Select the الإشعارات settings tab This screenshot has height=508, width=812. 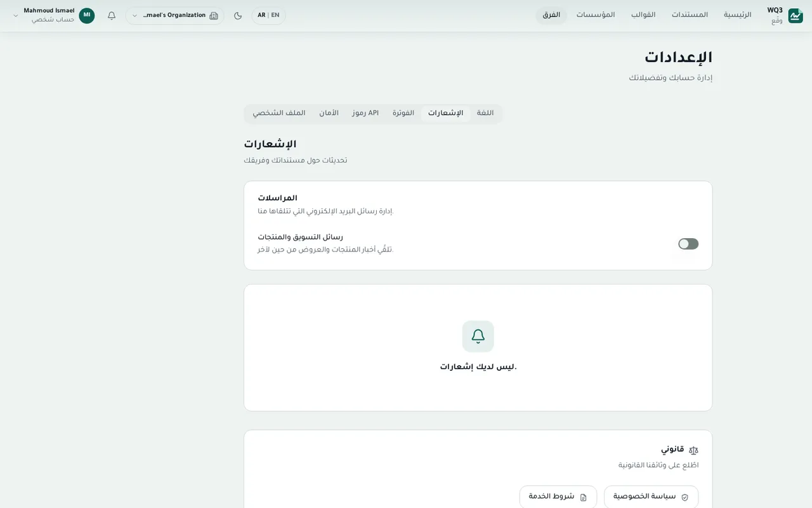click(445, 114)
